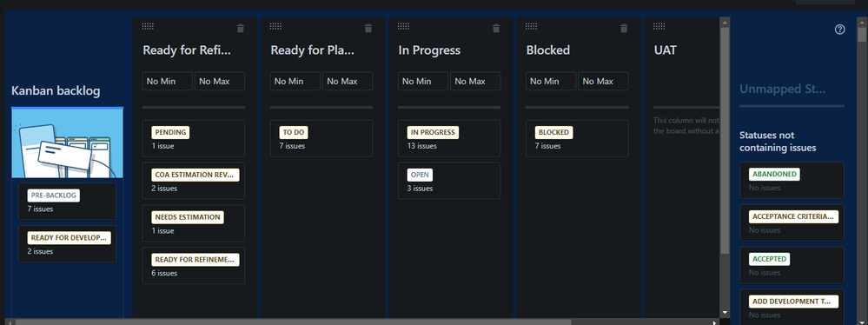868x325 pixels.
Task: Select the TO DO status card
Action: pos(321,138)
